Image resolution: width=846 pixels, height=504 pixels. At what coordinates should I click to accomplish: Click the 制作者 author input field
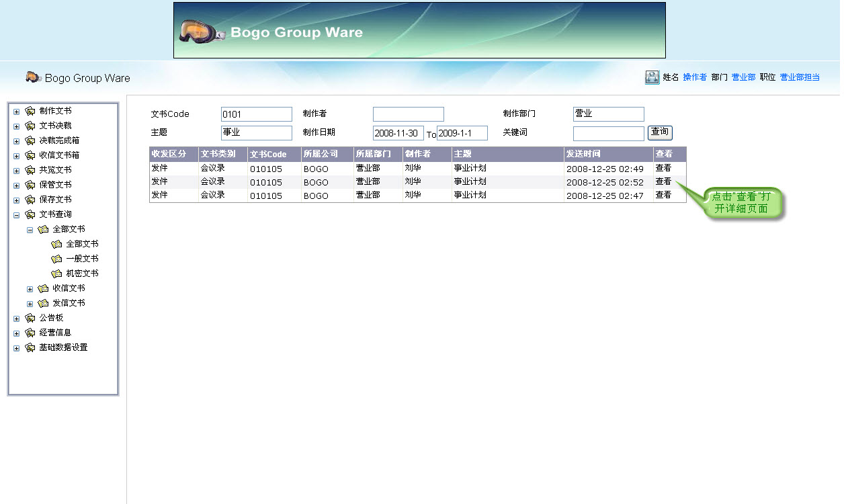[x=408, y=114]
